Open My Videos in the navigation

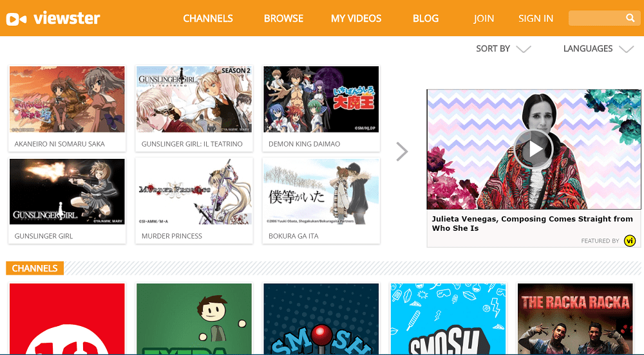point(356,19)
